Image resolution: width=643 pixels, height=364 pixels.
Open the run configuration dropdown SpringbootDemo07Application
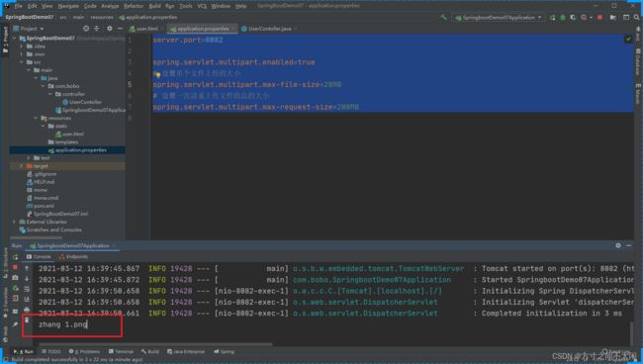[499, 18]
